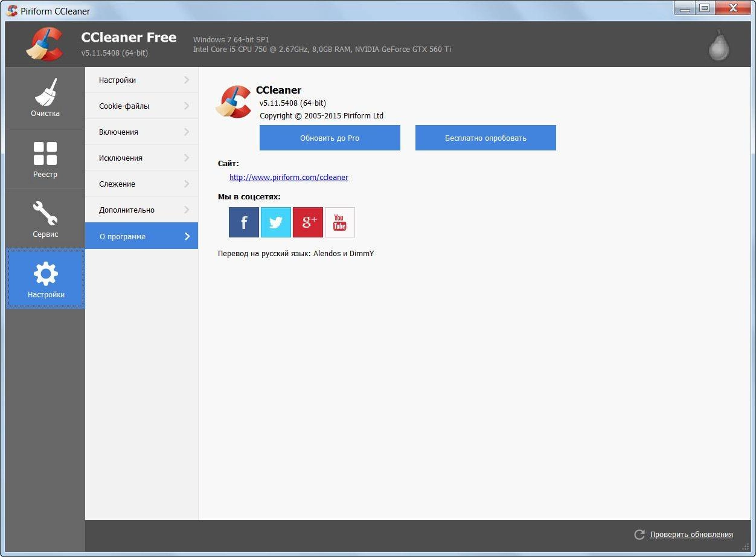Click the version text v5.11.5408 in About

[x=293, y=103]
